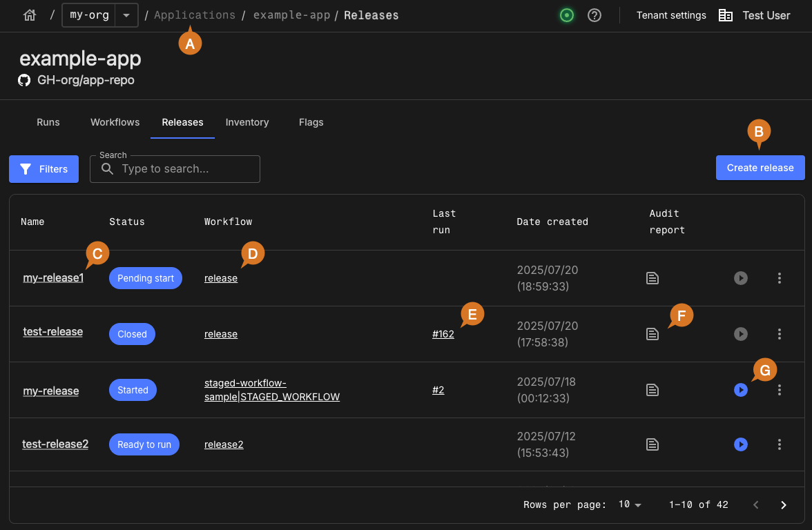Open the rows per page dropdown
The image size is (812, 530).
(x=630, y=504)
